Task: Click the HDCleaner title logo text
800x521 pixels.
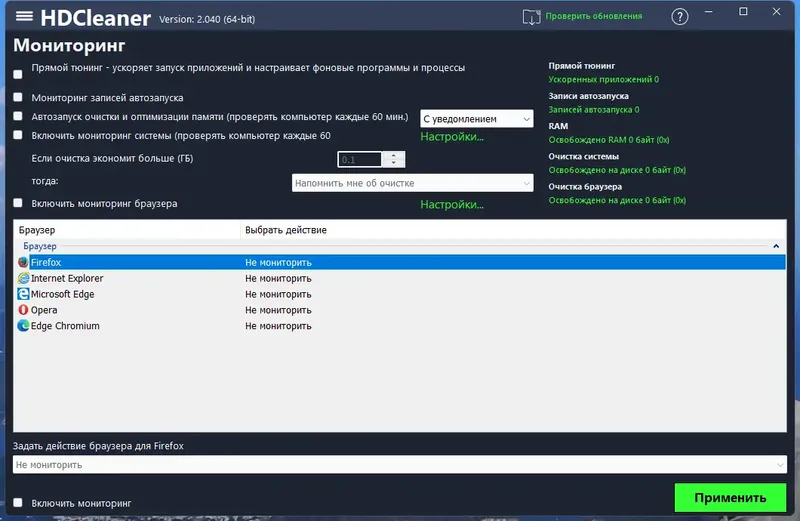Action: [95, 18]
